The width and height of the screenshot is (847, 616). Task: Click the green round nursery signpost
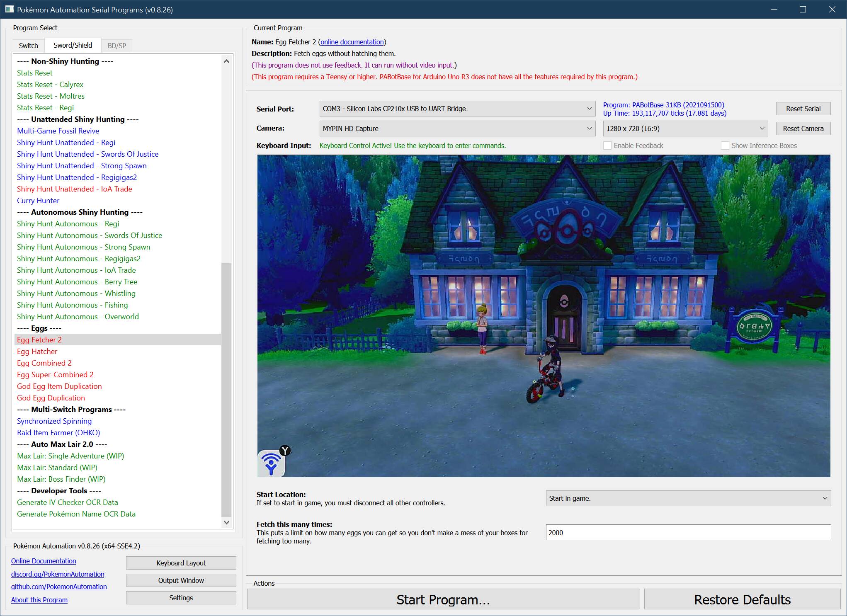point(755,327)
